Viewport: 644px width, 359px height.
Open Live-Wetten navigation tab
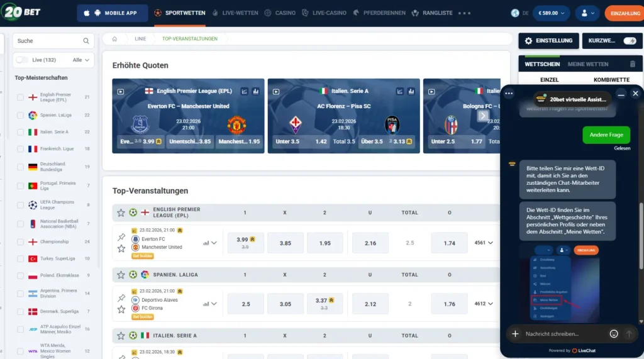[235, 13]
